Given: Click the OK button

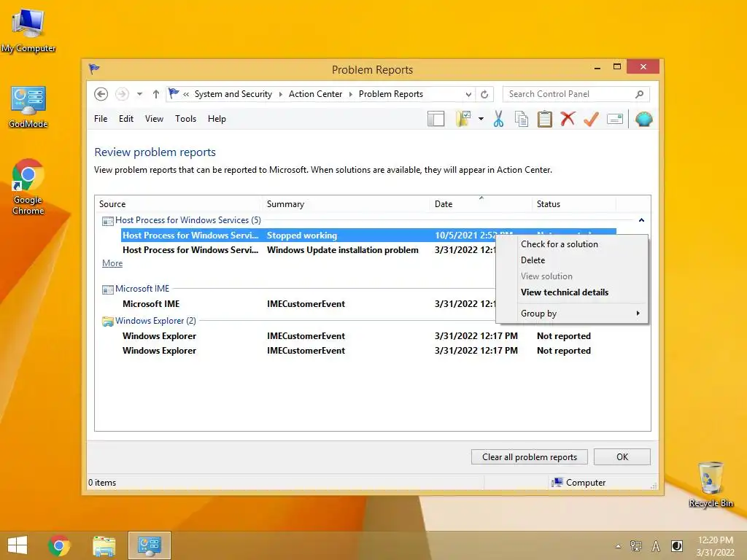Looking at the screenshot, I should coord(622,457).
